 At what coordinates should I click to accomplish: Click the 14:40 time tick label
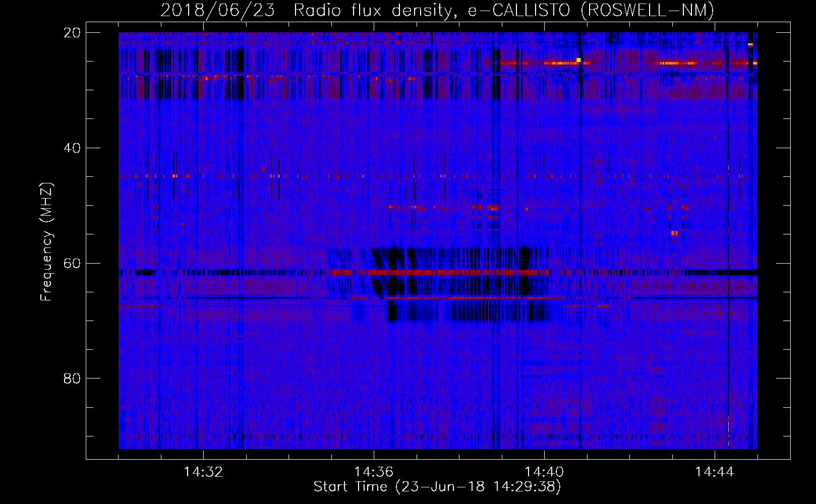544,472
